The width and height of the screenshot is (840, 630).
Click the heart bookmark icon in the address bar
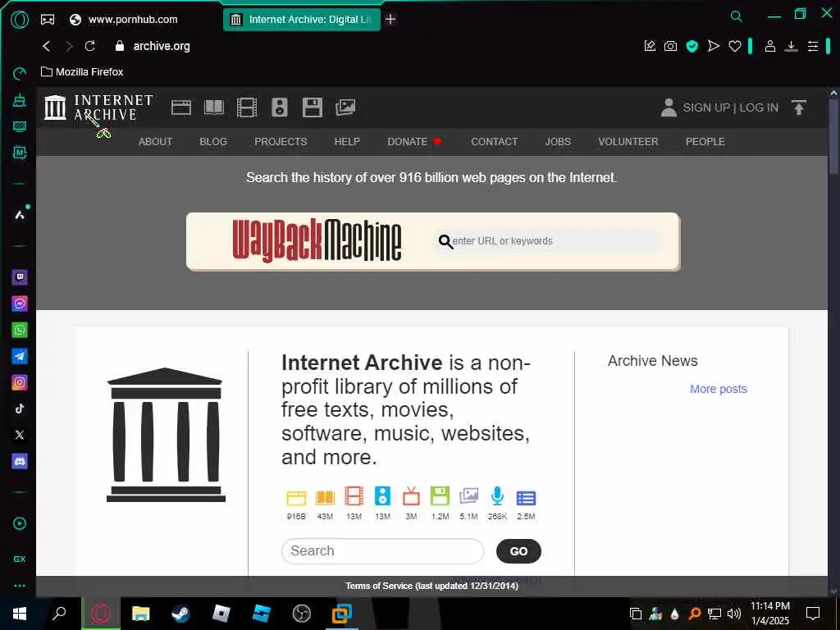[x=734, y=46]
